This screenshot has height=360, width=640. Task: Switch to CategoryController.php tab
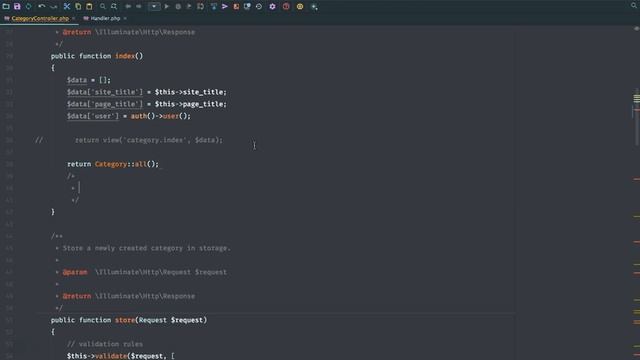(40, 18)
